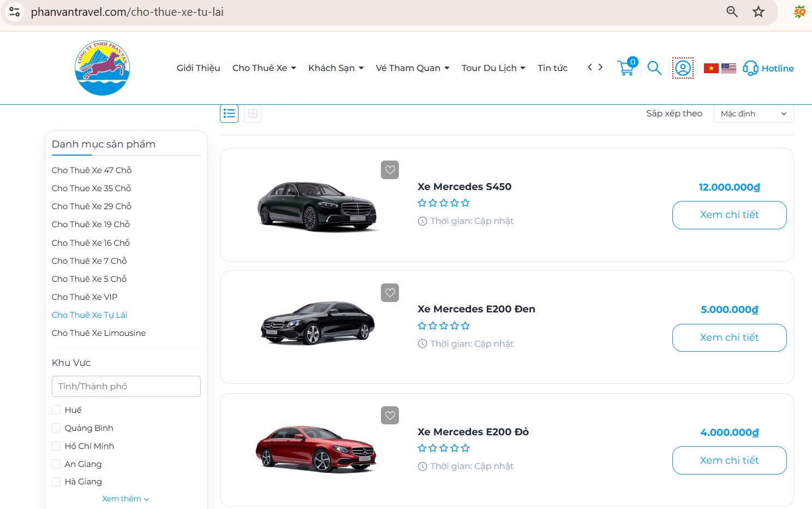812x509 pixels.
Task: Check the Quảng Bình checkbox
Action: click(56, 428)
